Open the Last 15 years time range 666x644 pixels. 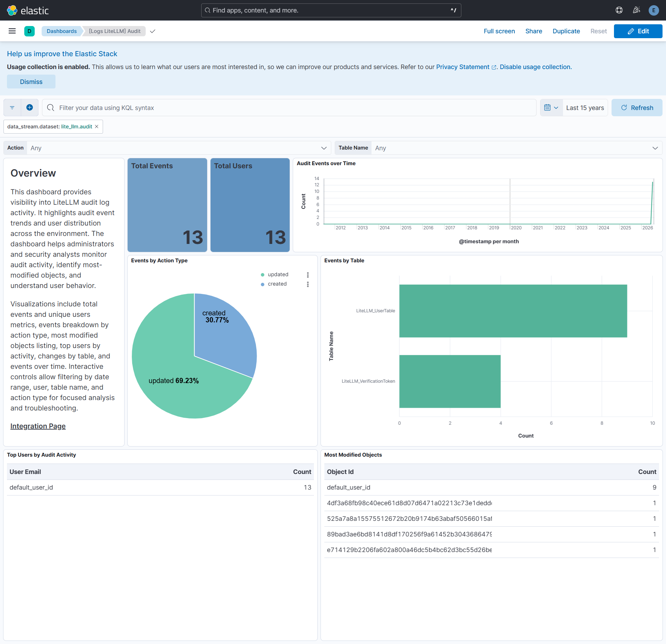585,108
